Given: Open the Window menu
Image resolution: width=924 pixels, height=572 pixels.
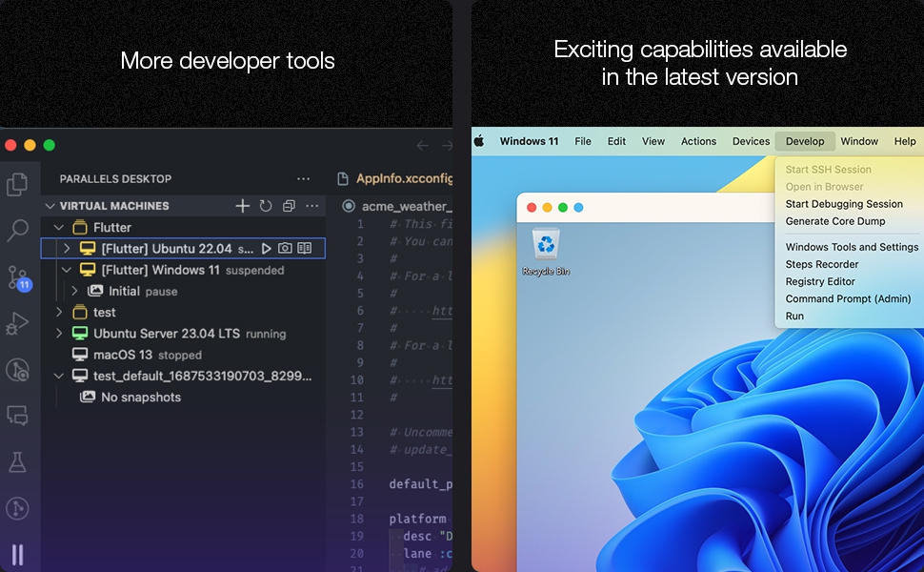Looking at the screenshot, I should click(859, 141).
